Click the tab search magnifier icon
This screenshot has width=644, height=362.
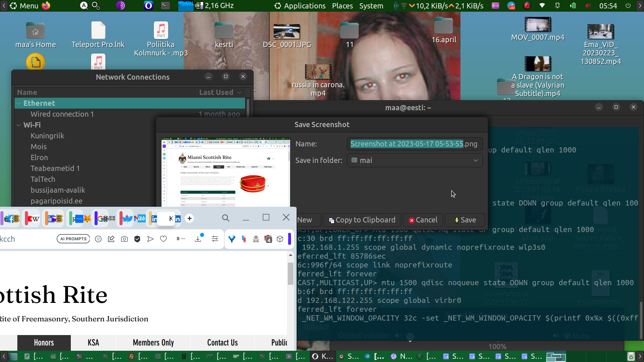[226, 218]
